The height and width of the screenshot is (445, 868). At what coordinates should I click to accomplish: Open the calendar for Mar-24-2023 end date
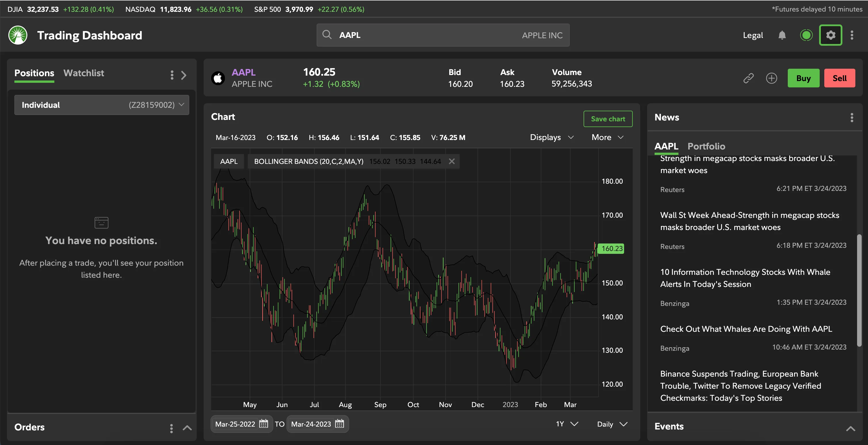[340, 424]
